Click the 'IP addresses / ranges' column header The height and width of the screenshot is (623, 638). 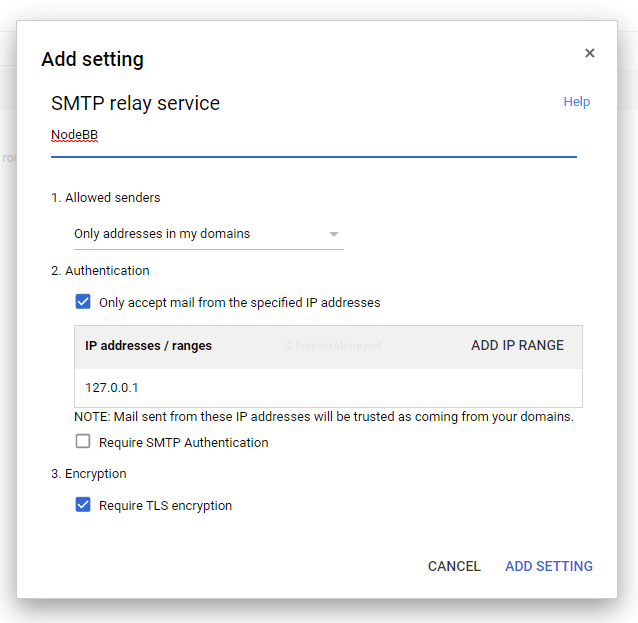148,345
